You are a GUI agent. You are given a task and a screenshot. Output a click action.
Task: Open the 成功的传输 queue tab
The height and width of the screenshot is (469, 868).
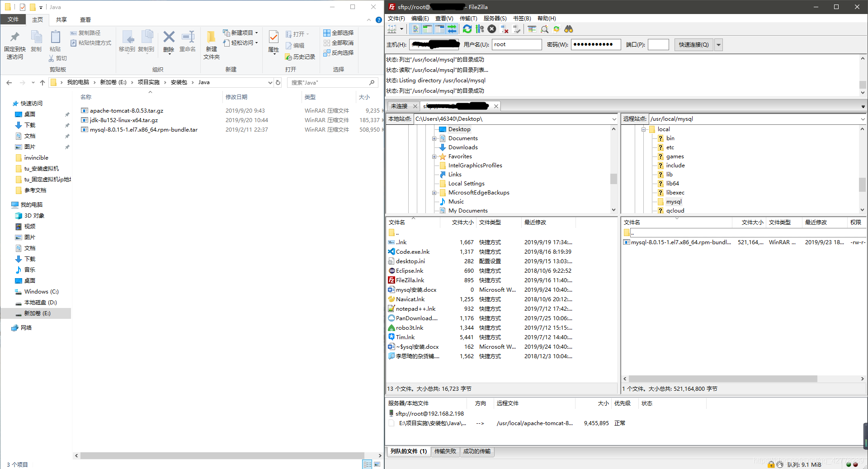click(477, 451)
